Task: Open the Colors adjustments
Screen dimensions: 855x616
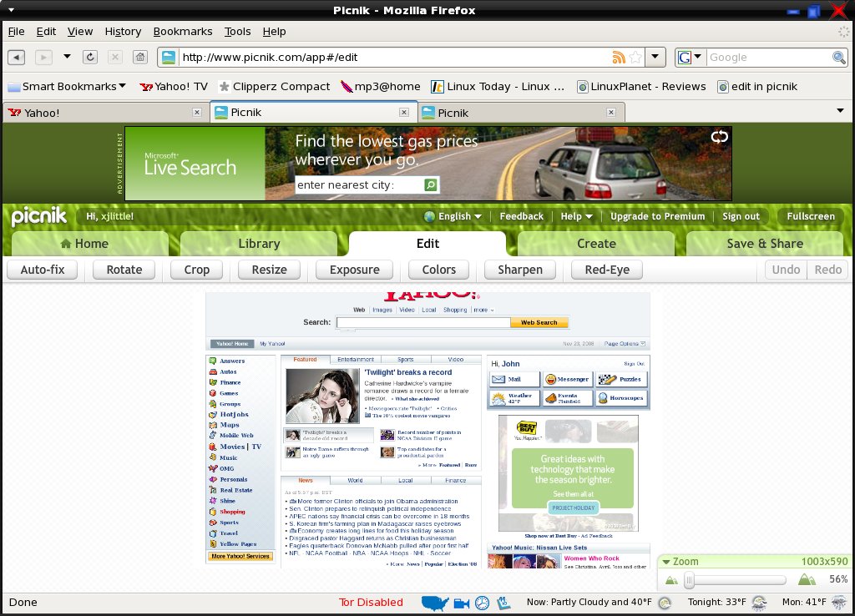Action: click(439, 270)
